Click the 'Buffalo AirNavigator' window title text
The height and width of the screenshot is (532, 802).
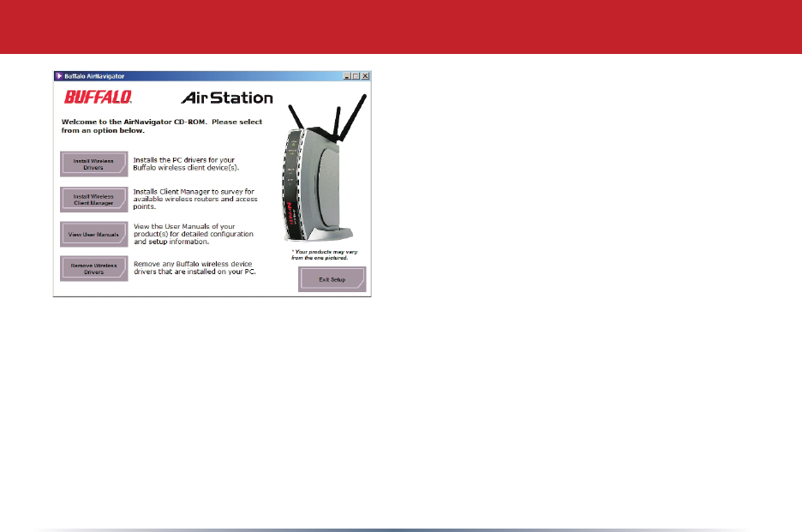94,76
